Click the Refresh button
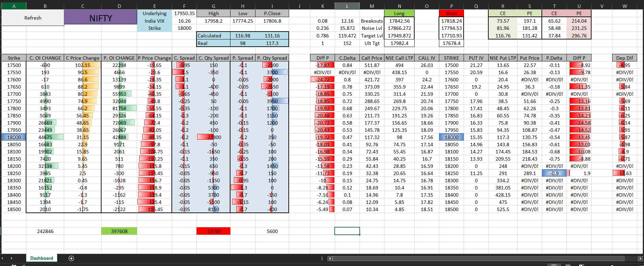Image resolution: width=644 pixels, height=266 pixels. [x=33, y=18]
